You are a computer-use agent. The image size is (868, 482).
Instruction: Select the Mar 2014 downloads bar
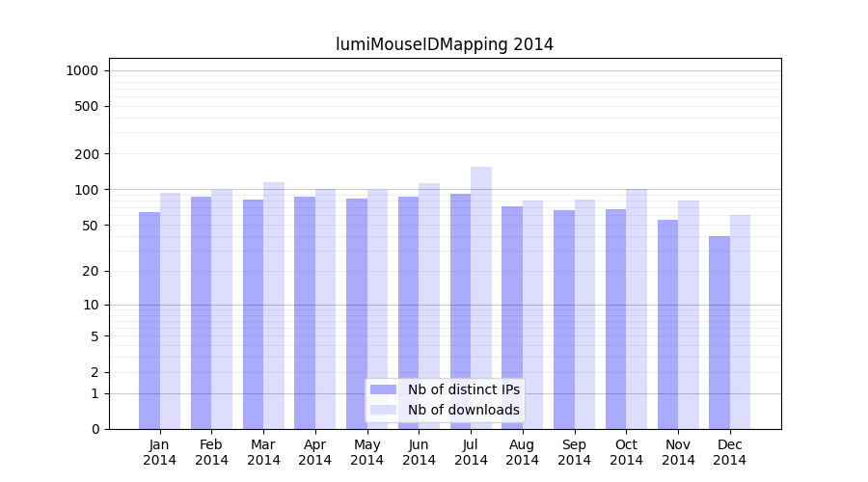(274, 299)
